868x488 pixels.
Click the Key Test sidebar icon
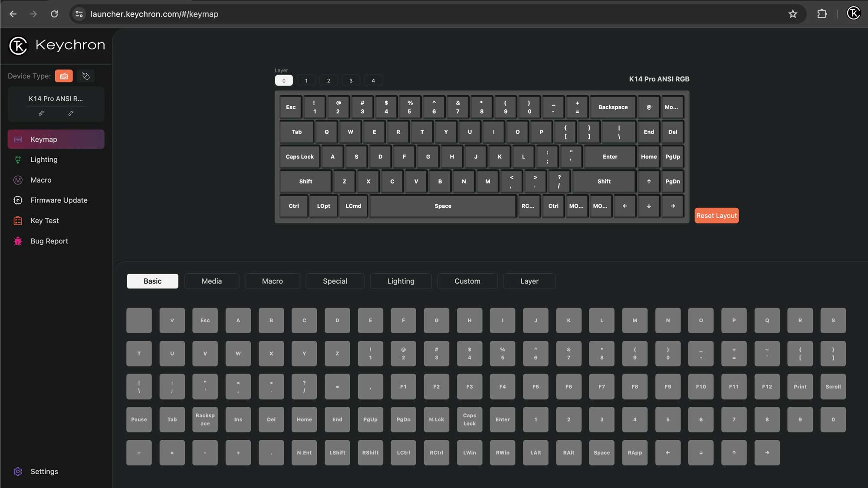[17, 220]
